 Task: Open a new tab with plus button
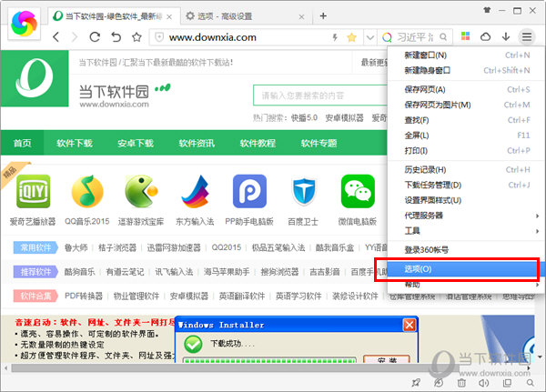point(323,16)
